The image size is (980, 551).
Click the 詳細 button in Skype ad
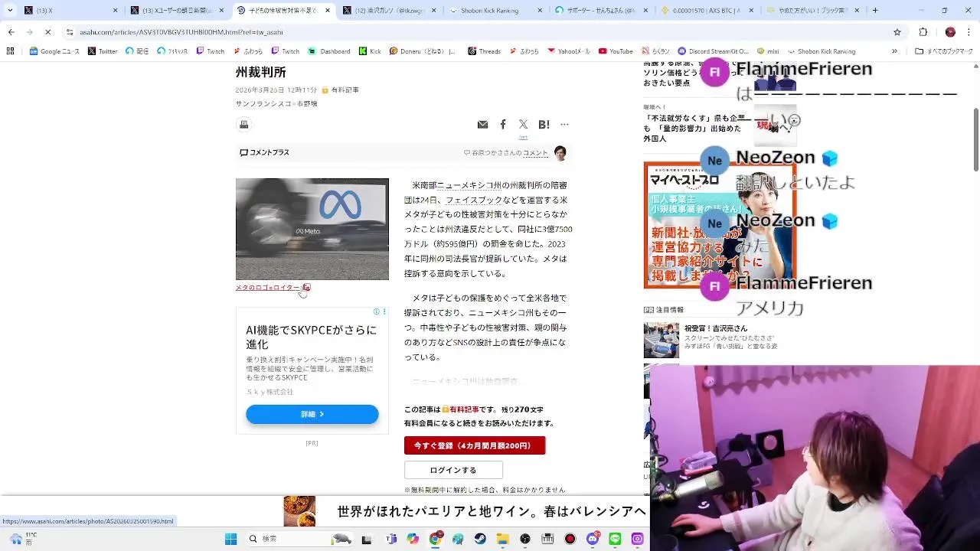tap(312, 414)
